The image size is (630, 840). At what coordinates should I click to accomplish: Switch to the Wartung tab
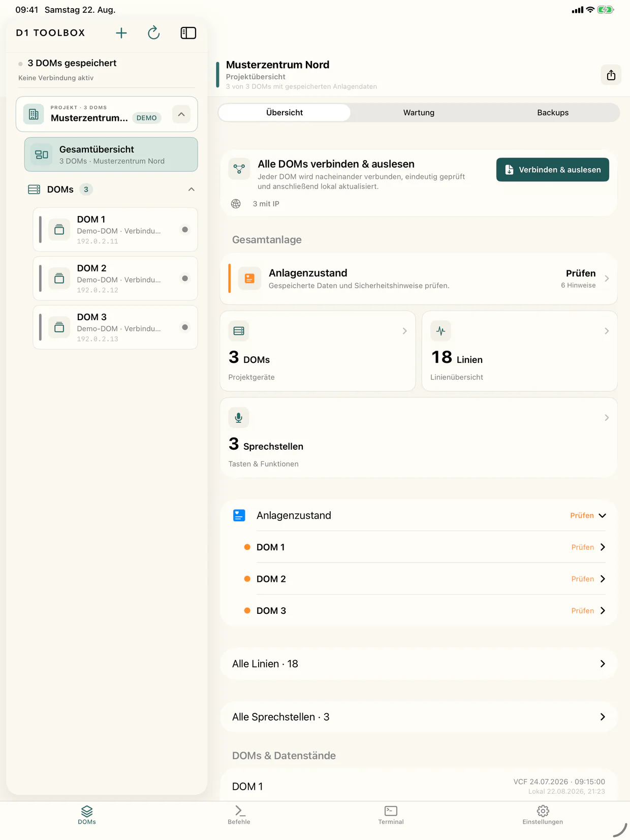[x=419, y=112]
